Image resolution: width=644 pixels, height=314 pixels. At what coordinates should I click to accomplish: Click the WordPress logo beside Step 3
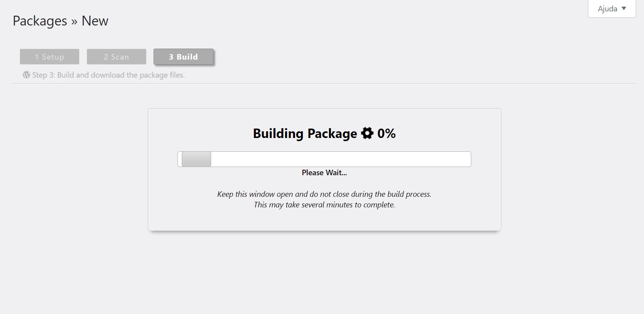click(26, 75)
